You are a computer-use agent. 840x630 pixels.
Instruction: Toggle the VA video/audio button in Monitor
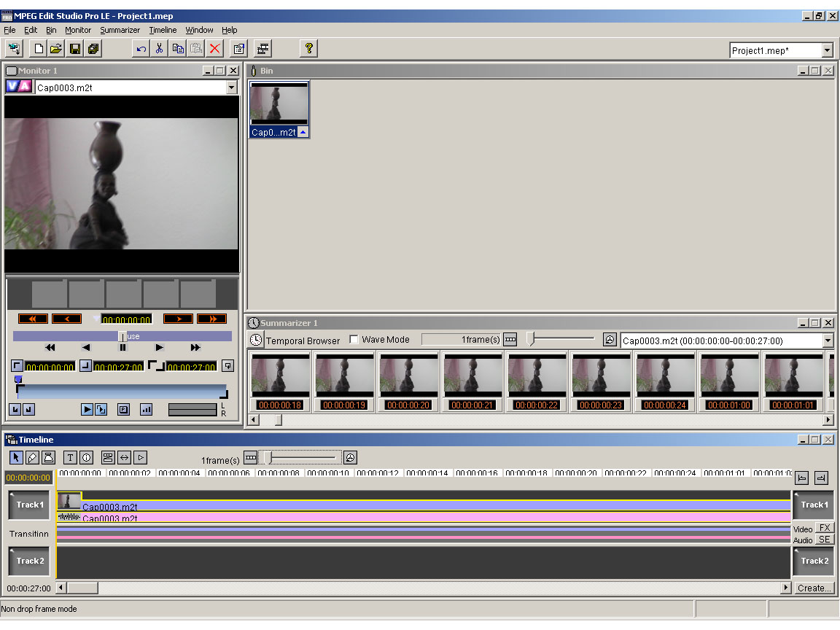[x=19, y=87]
